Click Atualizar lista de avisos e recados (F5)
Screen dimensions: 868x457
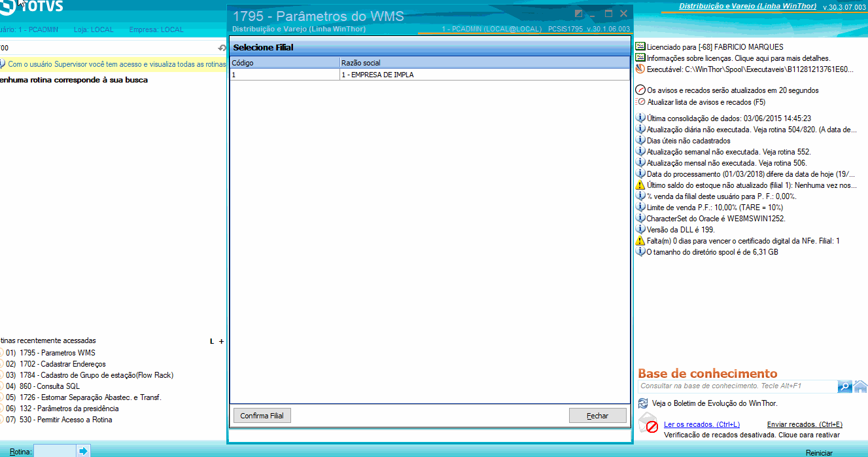tap(706, 102)
